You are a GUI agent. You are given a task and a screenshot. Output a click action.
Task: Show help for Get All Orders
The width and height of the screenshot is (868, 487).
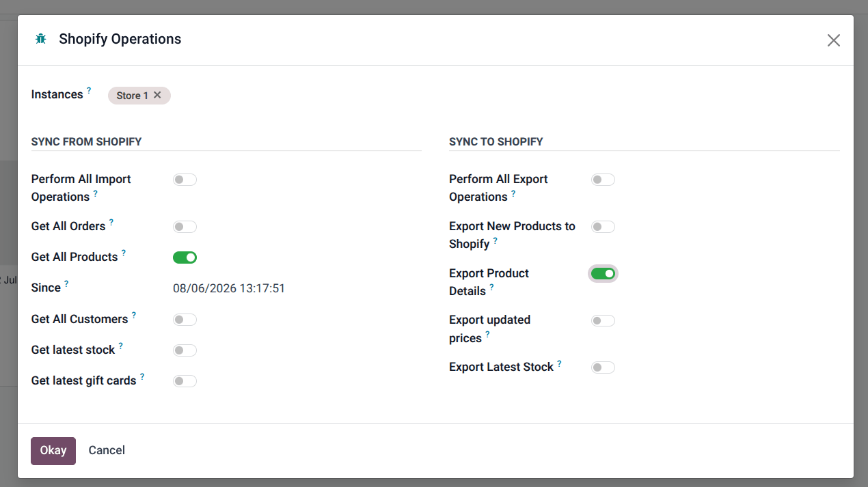click(111, 222)
